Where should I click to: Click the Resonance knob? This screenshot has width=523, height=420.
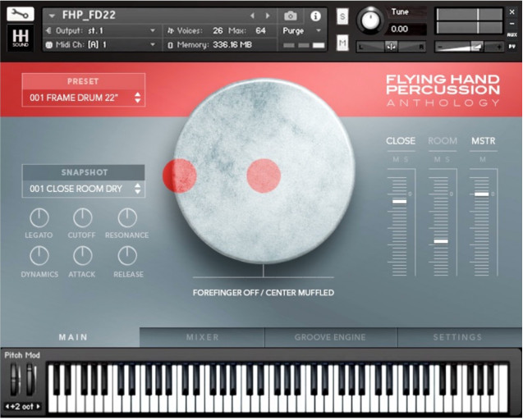pos(127,217)
